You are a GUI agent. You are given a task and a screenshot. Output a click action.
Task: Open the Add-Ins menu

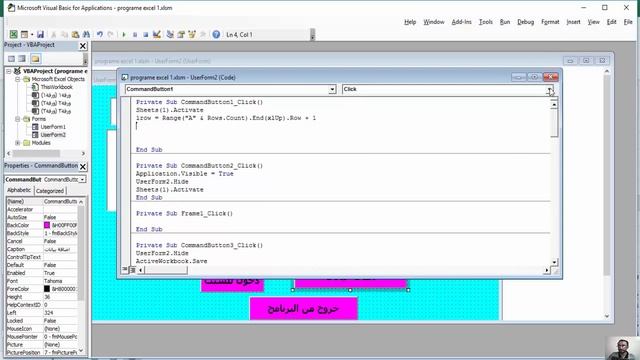(462, 22)
